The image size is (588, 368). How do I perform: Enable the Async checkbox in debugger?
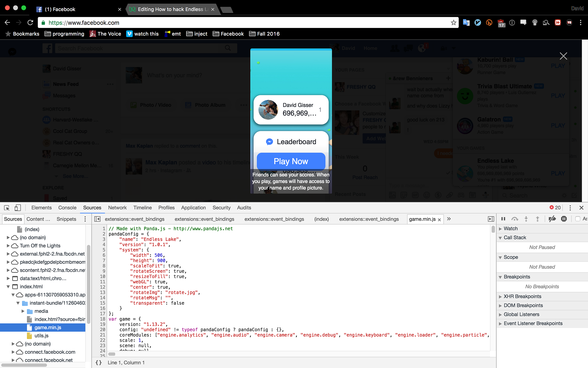coord(578,219)
